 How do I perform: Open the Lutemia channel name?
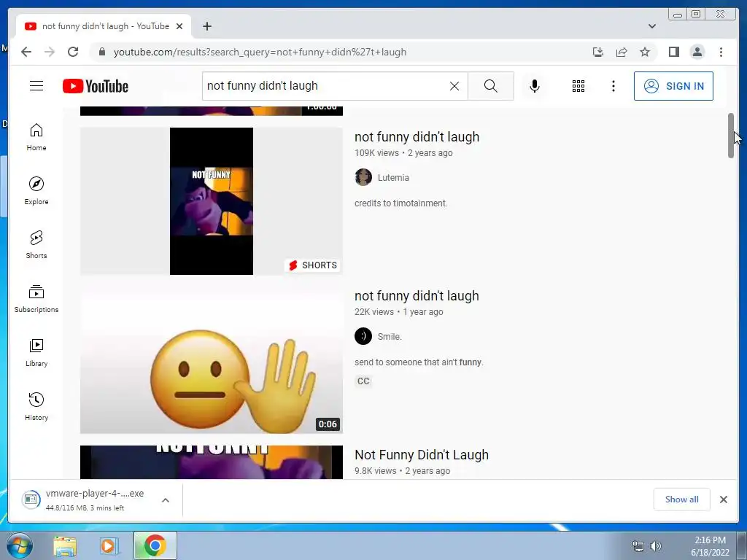click(393, 178)
